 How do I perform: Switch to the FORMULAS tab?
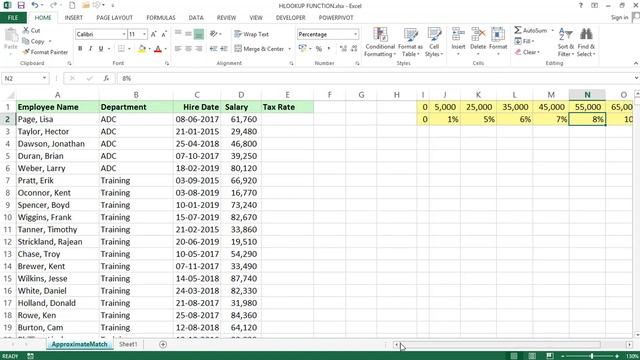[161, 18]
